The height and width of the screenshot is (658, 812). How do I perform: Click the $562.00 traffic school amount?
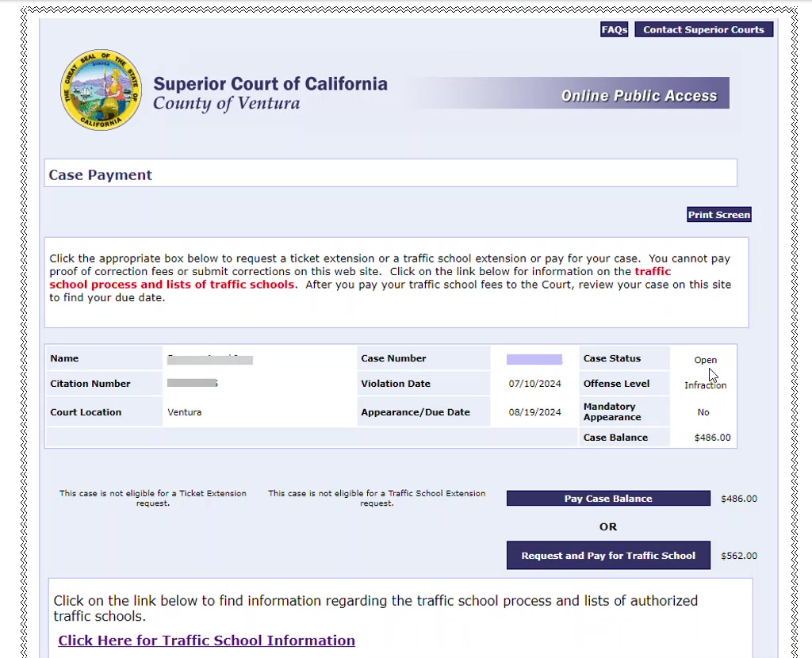(739, 556)
